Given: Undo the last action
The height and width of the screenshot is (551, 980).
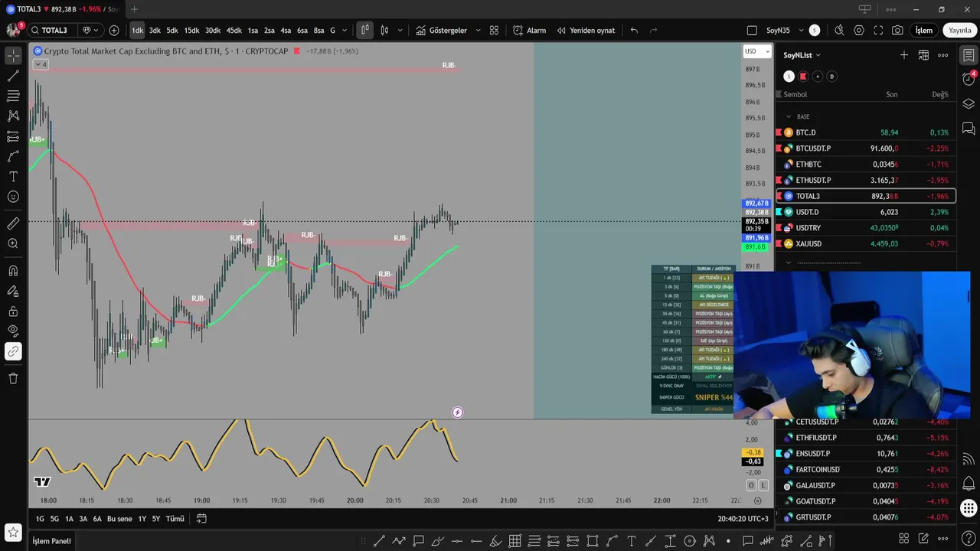Looking at the screenshot, I should (x=634, y=31).
